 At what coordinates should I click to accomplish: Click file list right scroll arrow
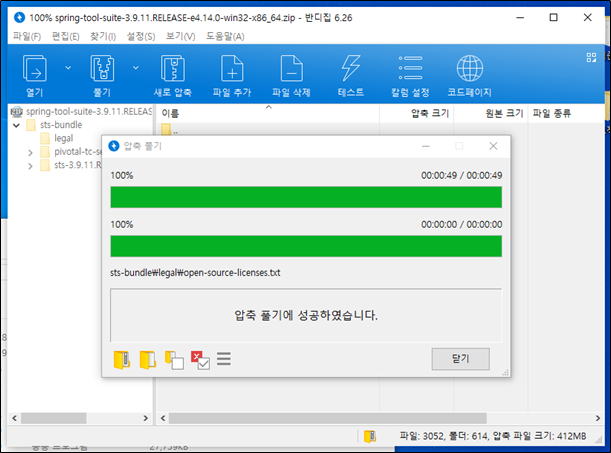point(598,418)
